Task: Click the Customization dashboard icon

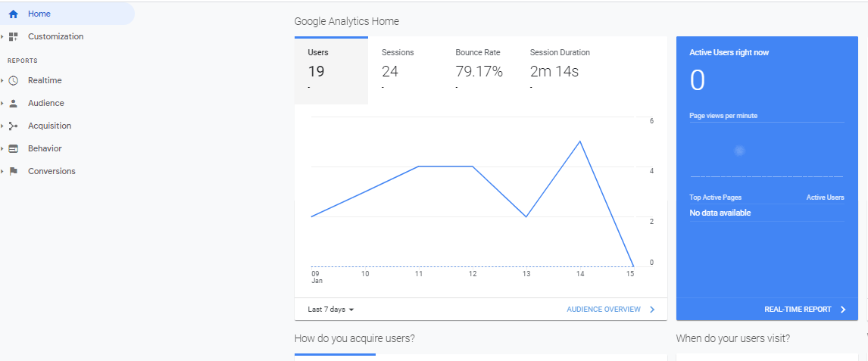Action: 13,36
